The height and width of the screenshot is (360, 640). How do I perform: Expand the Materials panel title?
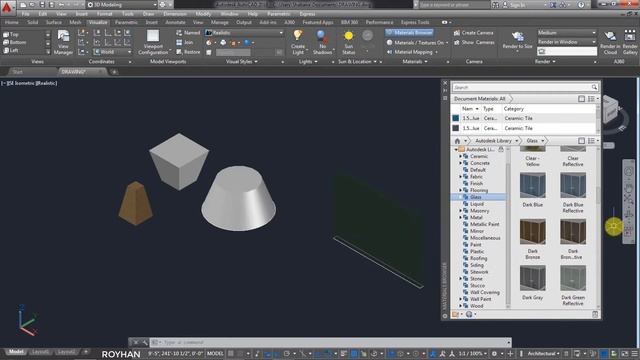pyautogui.click(x=415, y=62)
